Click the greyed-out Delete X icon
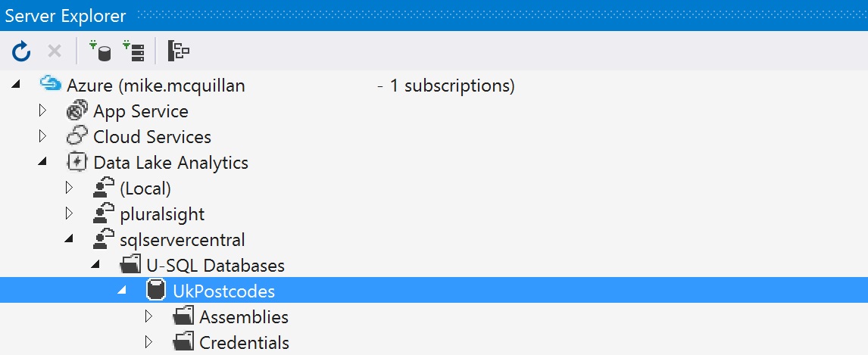868x355 pixels. 55,51
